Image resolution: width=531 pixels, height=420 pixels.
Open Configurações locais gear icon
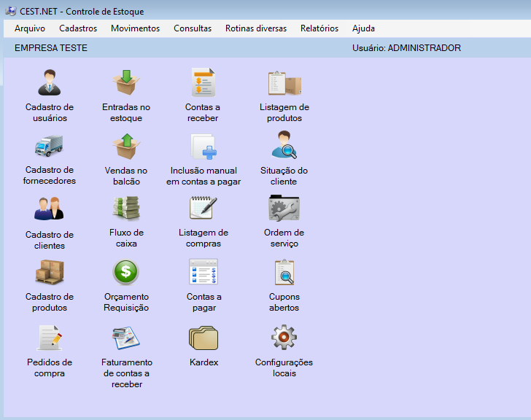[x=284, y=338]
